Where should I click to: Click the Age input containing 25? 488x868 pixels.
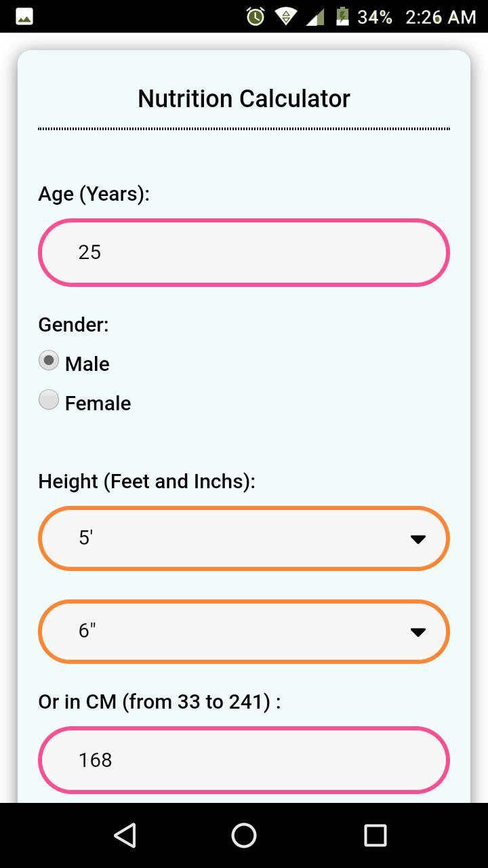click(243, 252)
